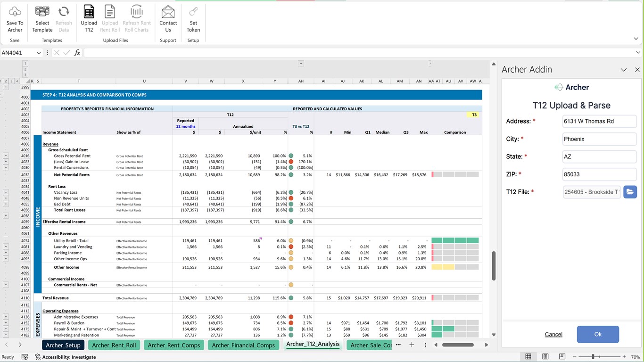Select the Archer_Rent_Comps sheet tab

tap(173, 345)
